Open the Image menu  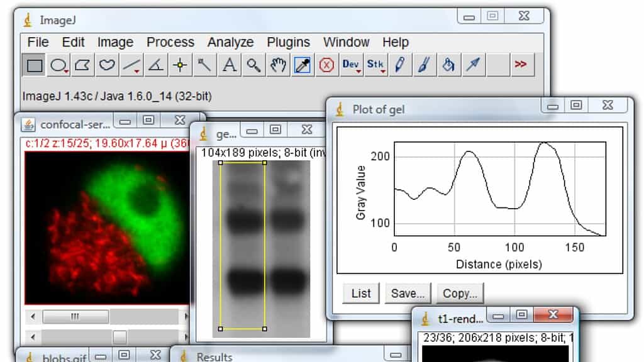115,42
